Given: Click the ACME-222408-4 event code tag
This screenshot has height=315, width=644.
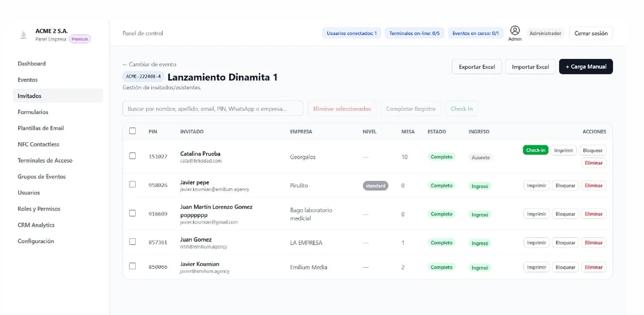Looking at the screenshot, I should pos(143,77).
